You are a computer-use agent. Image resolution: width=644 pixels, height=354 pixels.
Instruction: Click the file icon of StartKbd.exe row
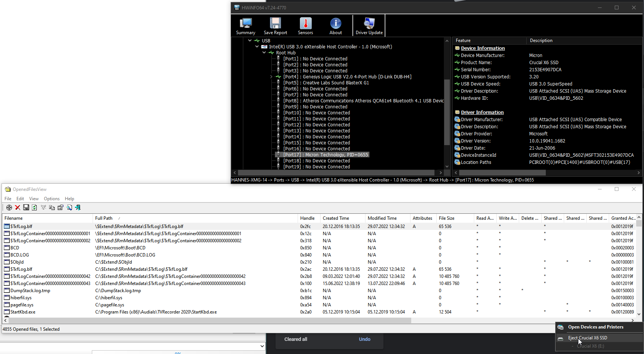(7, 312)
